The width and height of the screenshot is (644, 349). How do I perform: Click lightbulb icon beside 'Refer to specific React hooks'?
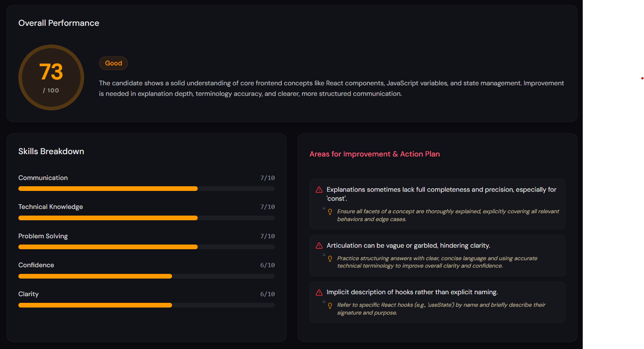tap(330, 305)
